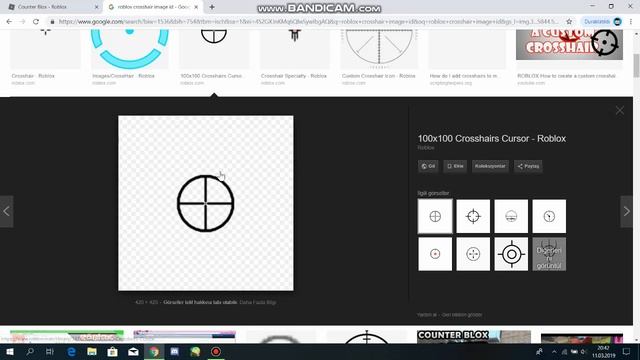Screen dimensions: 640x360
Task: Open the Crosshair - Roblox search result
Action: coord(45,57)
